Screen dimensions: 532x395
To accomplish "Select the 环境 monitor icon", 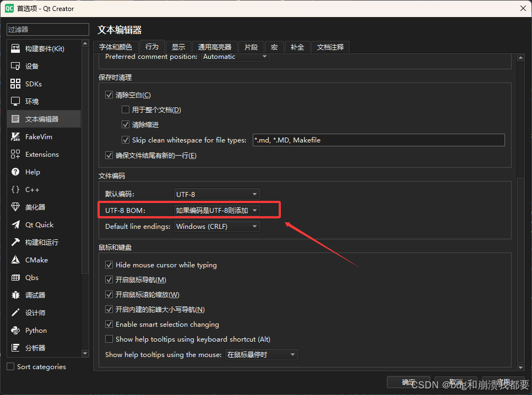I will pyautogui.click(x=15, y=101).
